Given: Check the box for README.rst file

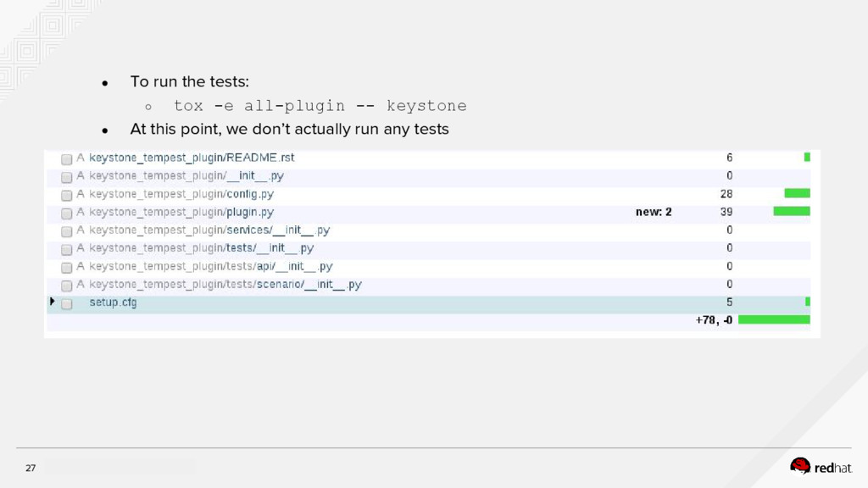Looking at the screenshot, I should tap(66, 158).
